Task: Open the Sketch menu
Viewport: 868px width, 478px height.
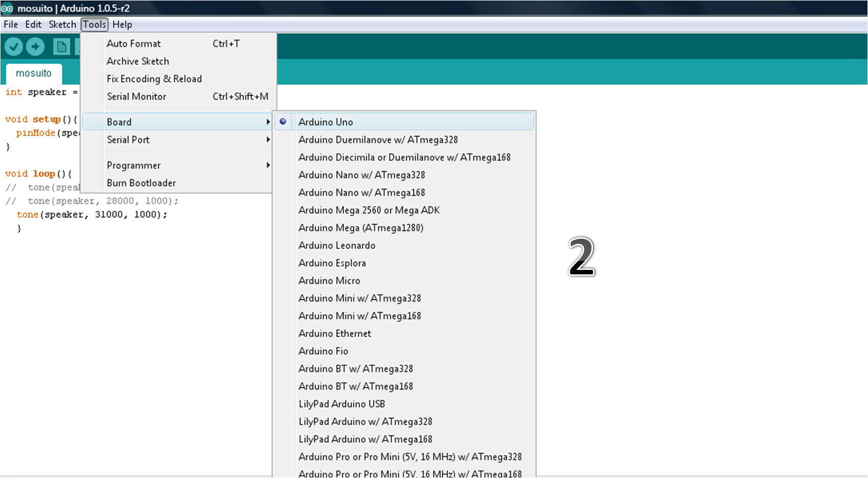Action: click(x=62, y=25)
